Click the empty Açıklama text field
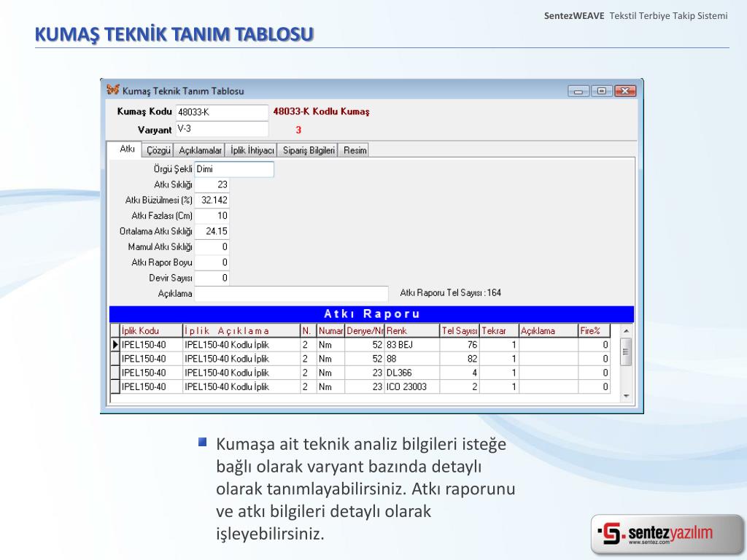 (x=291, y=294)
